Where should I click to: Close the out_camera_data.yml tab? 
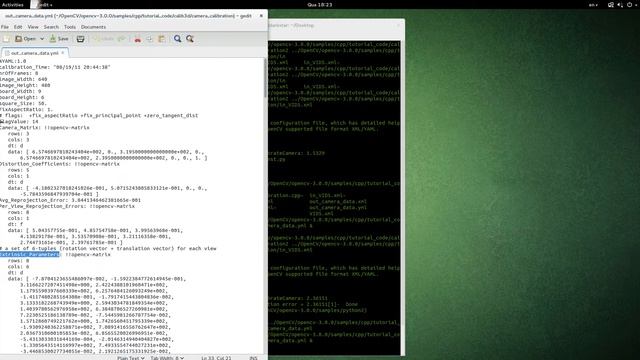coord(63,53)
